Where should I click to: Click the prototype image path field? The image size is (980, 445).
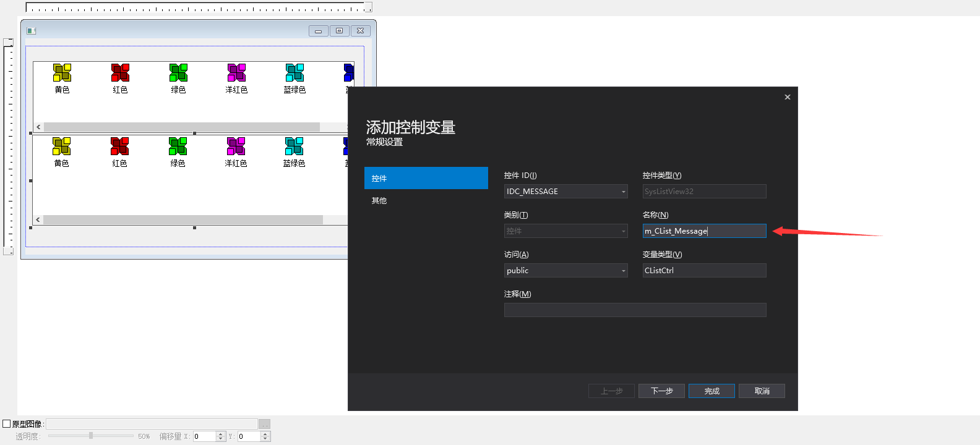click(152, 424)
